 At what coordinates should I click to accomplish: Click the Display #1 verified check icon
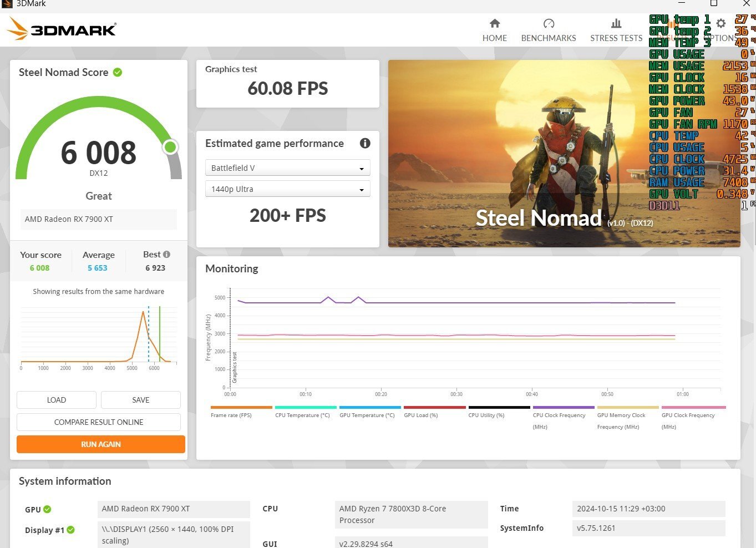70,530
